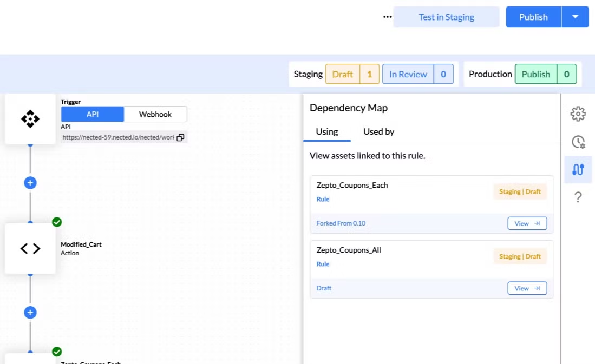Screen dimensions: 595x364
Task: Switch to the Used by tab
Action: (378, 131)
